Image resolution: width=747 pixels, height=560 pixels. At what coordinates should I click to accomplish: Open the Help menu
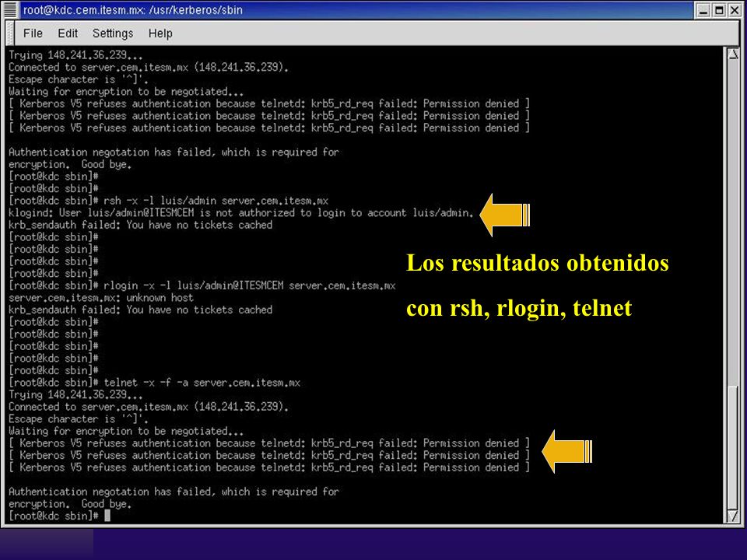(160, 33)
